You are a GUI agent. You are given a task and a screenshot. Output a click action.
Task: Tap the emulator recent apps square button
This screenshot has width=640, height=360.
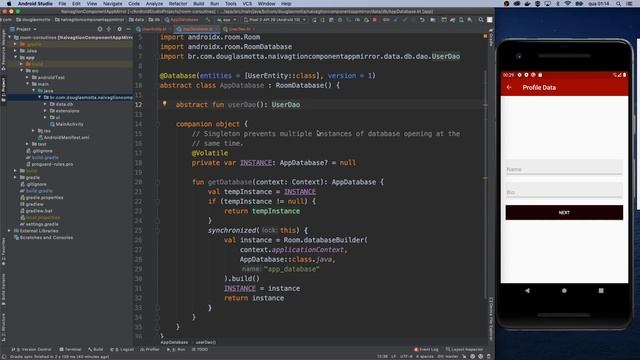pyautogui.click(x=601, y=291)
